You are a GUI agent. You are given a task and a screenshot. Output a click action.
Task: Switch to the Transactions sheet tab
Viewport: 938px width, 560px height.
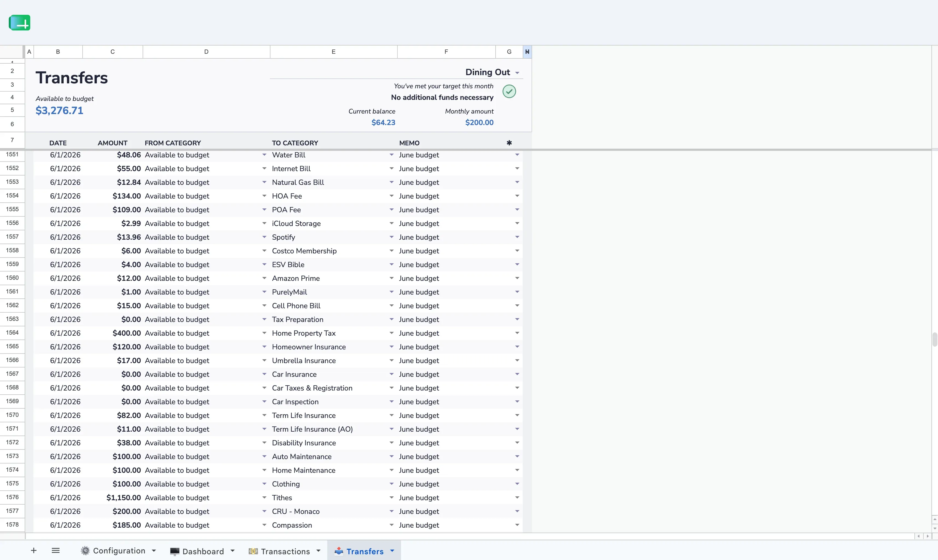[x=285, y=551]
